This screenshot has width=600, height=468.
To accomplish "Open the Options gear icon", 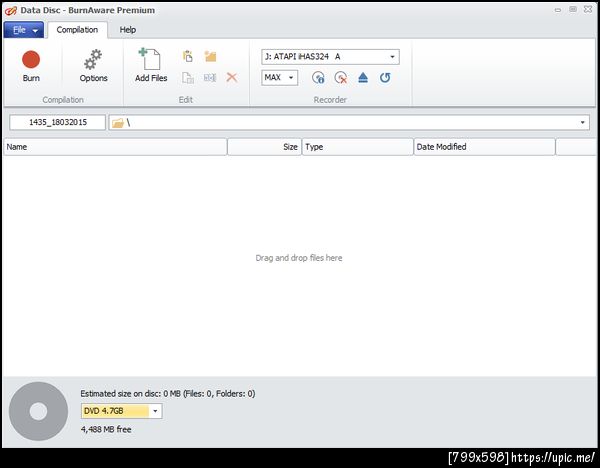I will pyautogui.click(x=93, y=66).
